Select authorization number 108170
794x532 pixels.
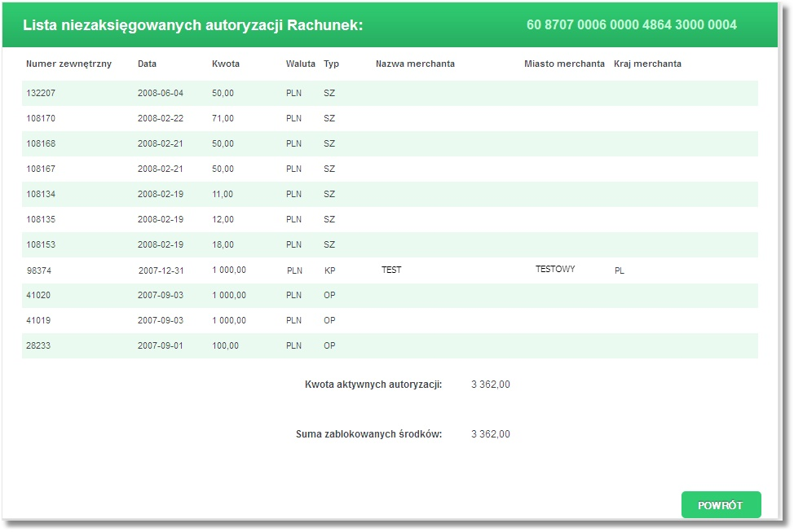41,118
